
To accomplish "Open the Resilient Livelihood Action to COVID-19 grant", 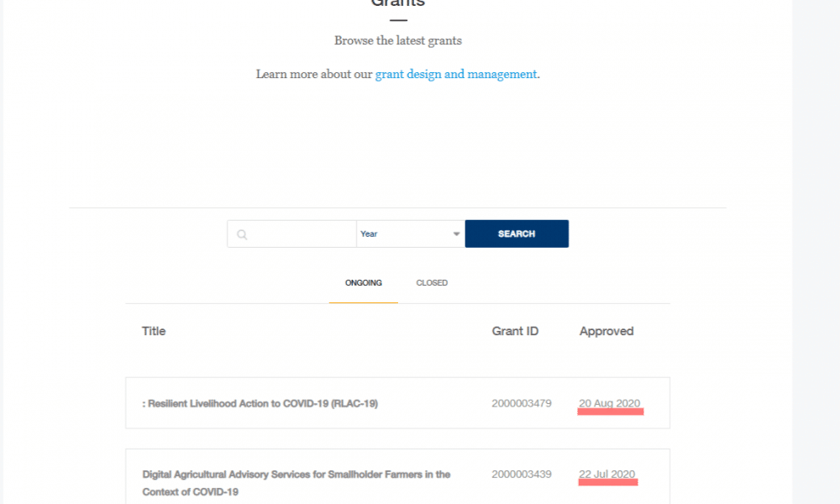I will coord(260,403).
